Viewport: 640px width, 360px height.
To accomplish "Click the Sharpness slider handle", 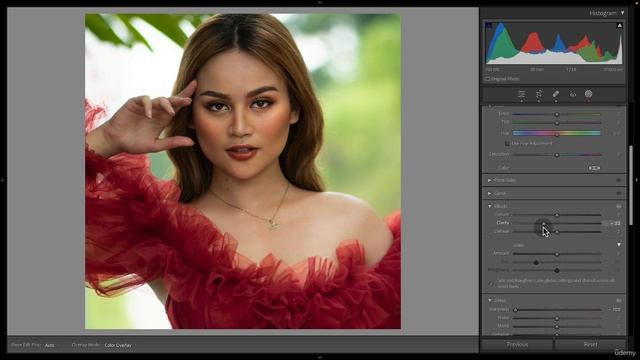I will coord(515,310).
